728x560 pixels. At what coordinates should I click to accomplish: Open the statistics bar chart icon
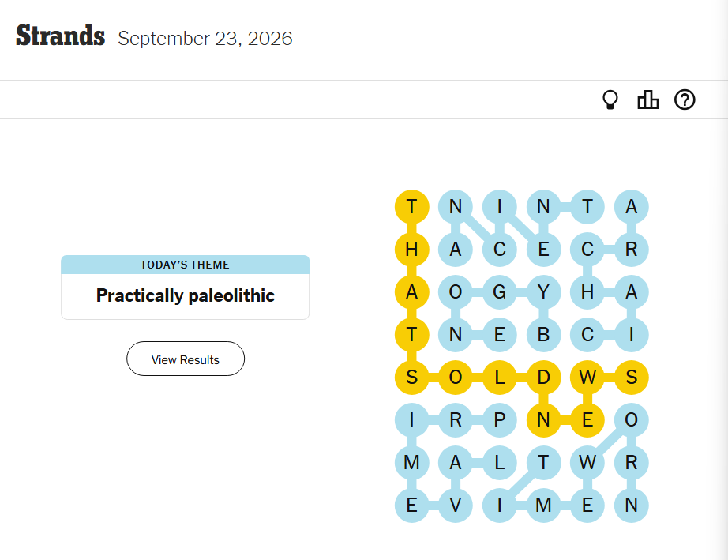click(x=647, y=100)
